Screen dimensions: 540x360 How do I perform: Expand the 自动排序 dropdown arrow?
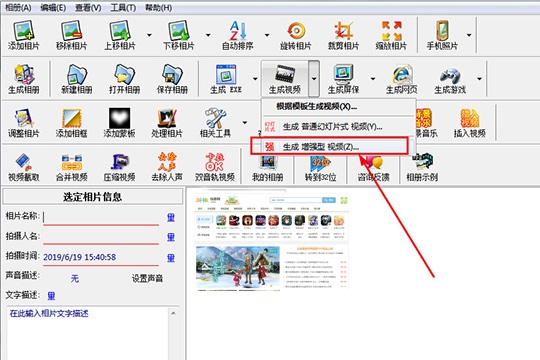click(267, 35)
